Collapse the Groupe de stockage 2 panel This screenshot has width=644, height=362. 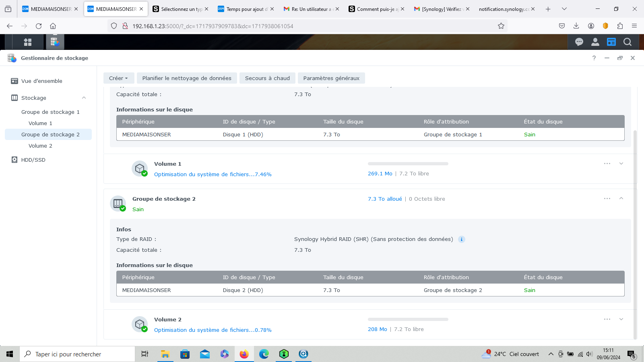(x=621, y=198)
